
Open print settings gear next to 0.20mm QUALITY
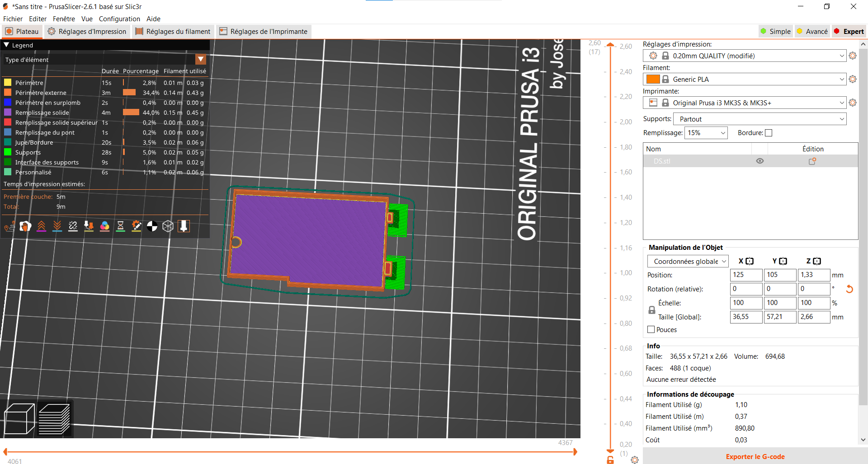click(x=853, y=56)
